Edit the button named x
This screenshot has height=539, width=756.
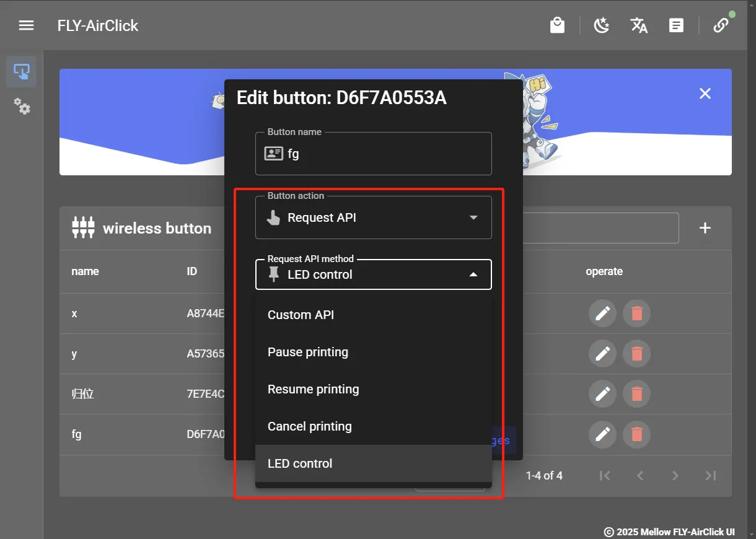coord(602,313)
